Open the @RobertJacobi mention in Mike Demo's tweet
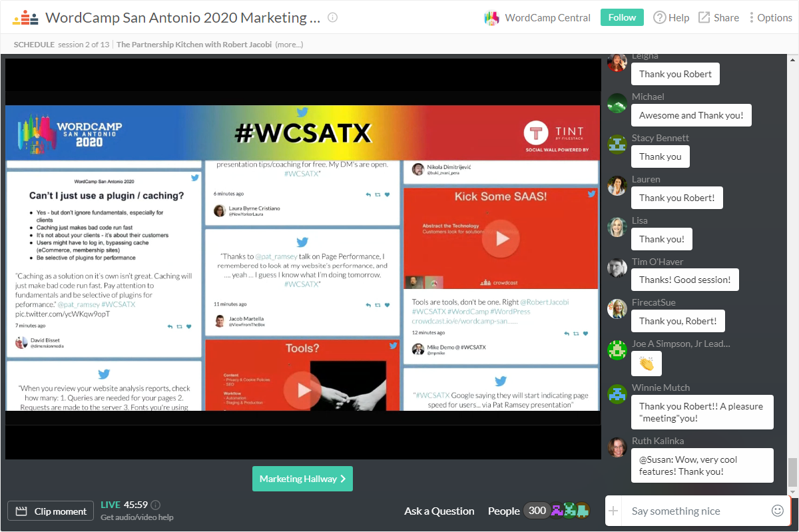The width and height of the screenshot is (799, 532). [x=545, y=302]
